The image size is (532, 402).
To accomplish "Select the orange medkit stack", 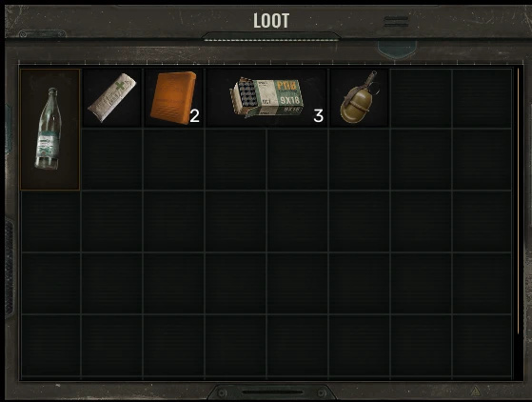I will [174, 98].
